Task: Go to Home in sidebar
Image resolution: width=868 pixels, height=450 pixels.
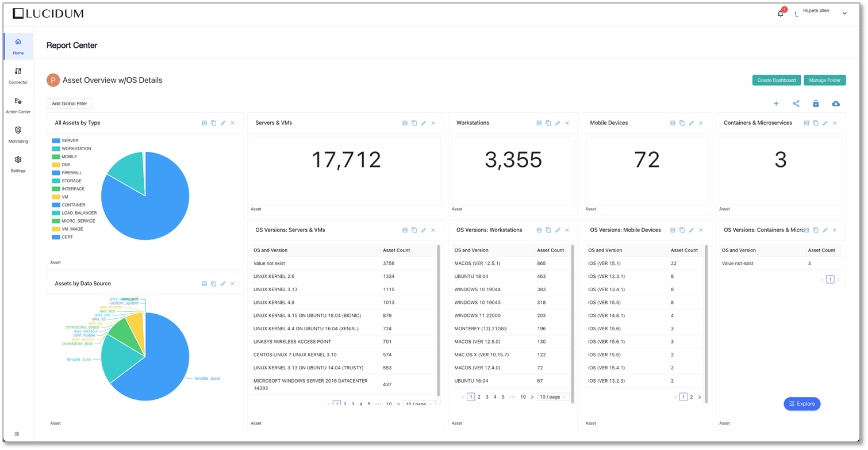Action: (18, 46)
